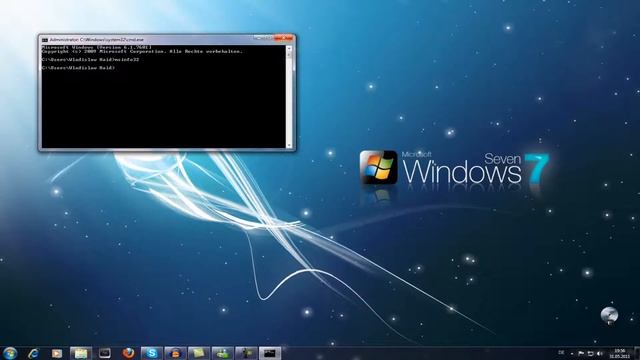Minimize the Command Prompt window
The image size is (640, 360).
(258, 38)
